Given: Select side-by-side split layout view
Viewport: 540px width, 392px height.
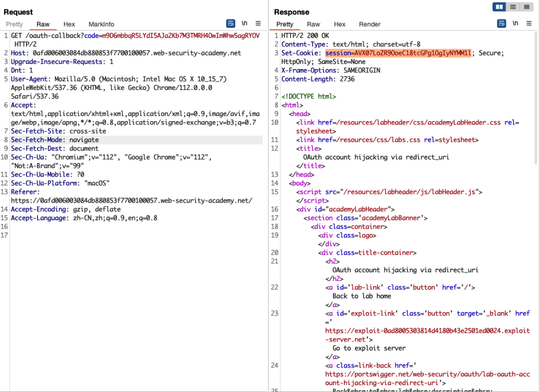Looking at the screenshot, I should pyautogui.click(x=499, y=6).
